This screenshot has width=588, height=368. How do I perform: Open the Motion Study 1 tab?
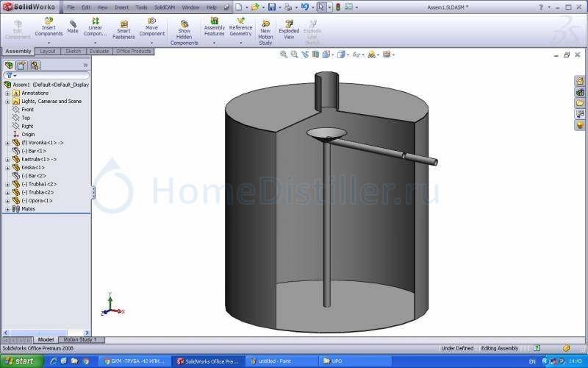[x=80, y=340]
